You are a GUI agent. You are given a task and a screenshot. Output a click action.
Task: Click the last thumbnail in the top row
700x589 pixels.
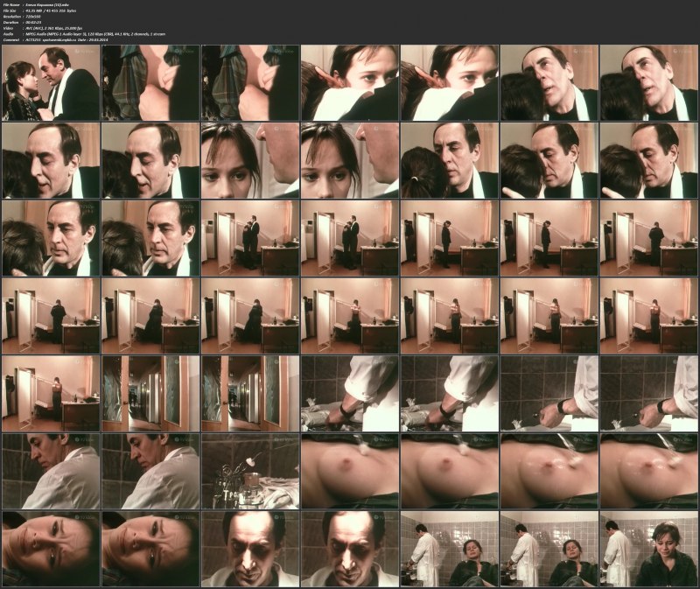click(x=648, y=82)
